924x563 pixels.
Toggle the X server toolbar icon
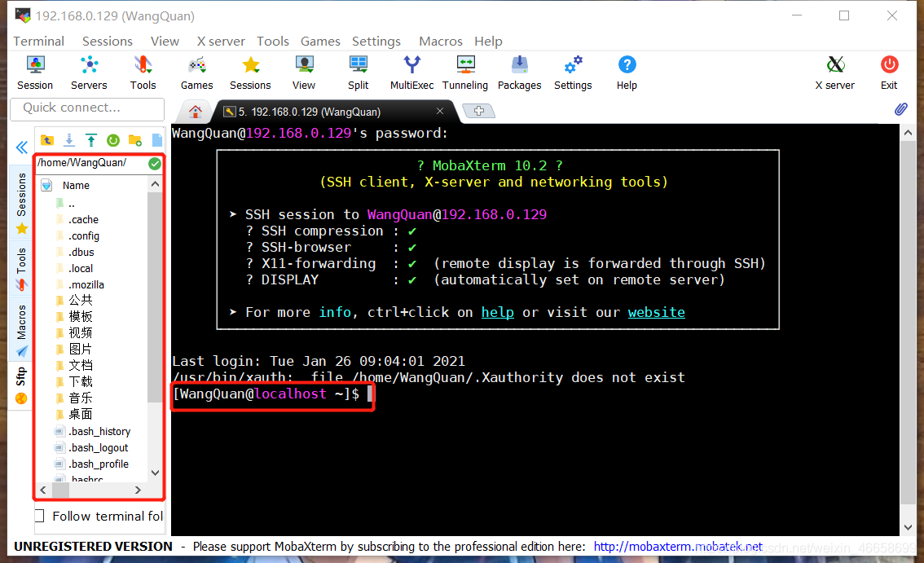[x=835, y=73]
